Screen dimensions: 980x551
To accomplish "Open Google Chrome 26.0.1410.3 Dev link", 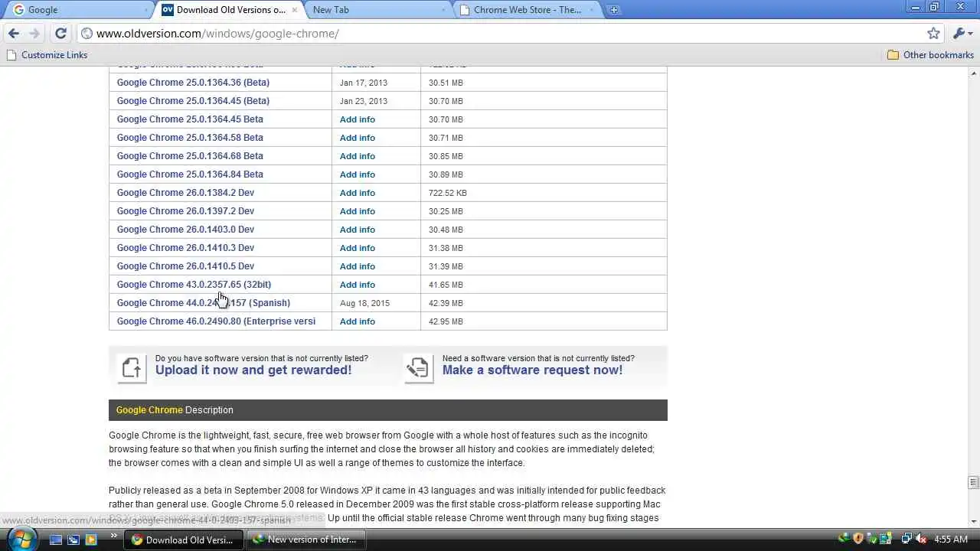I will (185, 248).
